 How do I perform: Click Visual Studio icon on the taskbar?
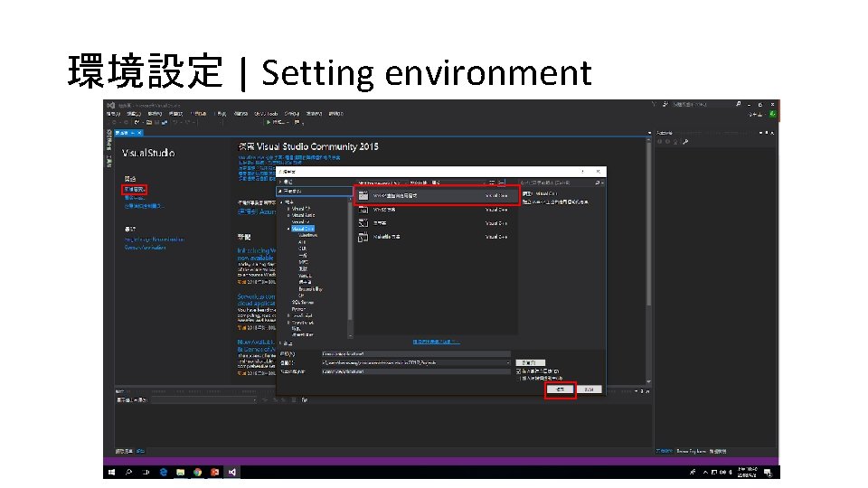coord(232,472)
